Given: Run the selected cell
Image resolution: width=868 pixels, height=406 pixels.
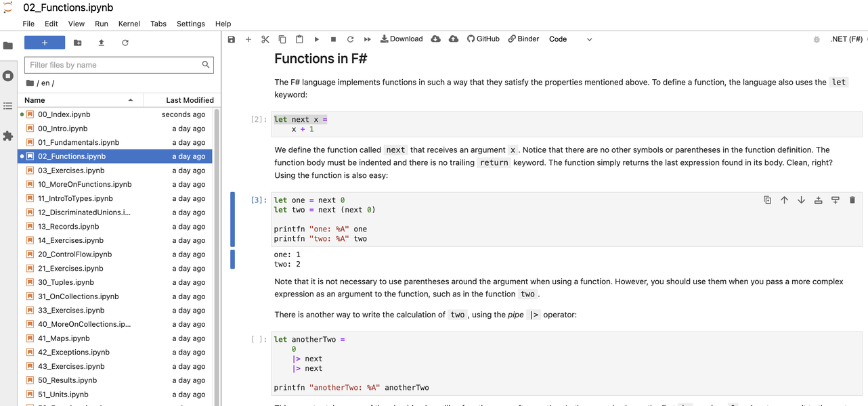Looking at the screenshot, I should [x=316, y=39].
